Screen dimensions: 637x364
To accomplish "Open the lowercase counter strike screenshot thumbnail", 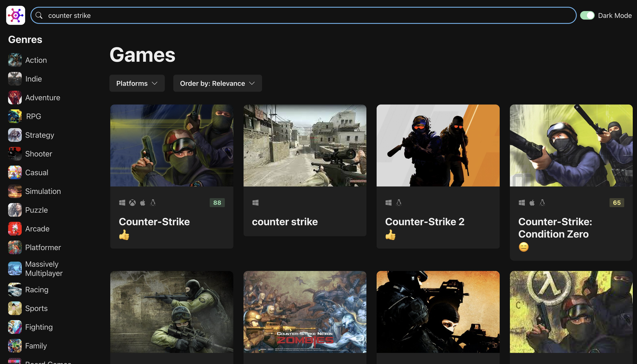I will (x=305, y=146).
